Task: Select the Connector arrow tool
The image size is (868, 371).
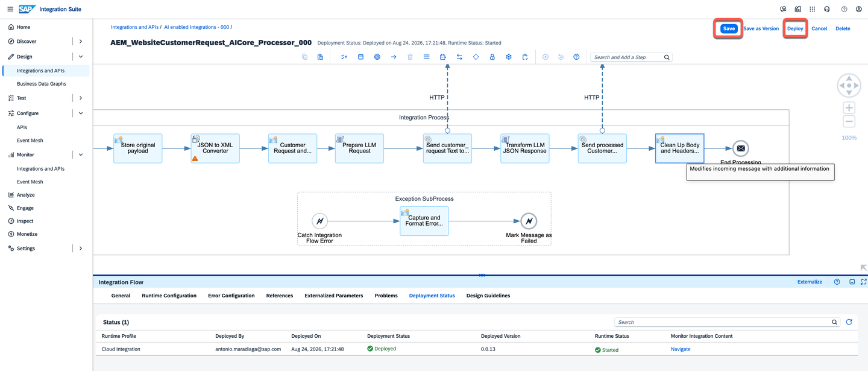Action: (394, 57)
